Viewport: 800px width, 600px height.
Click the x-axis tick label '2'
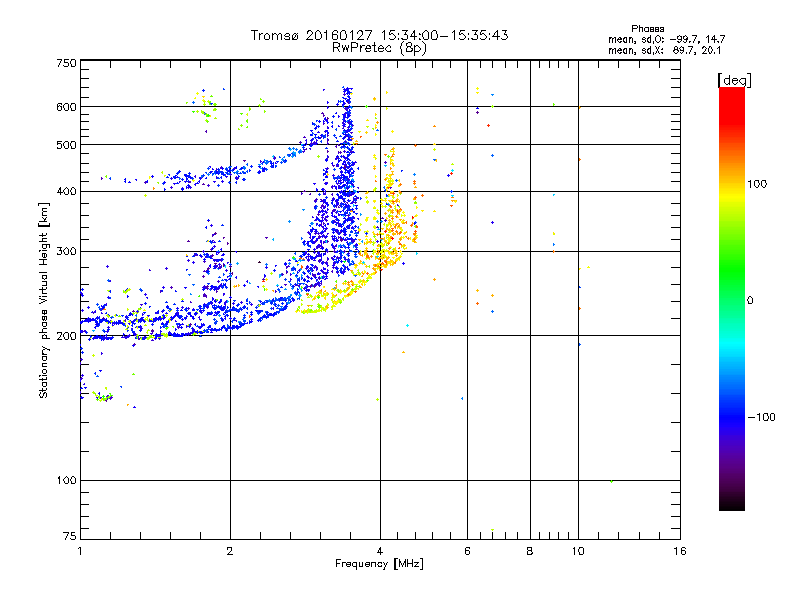230,551
